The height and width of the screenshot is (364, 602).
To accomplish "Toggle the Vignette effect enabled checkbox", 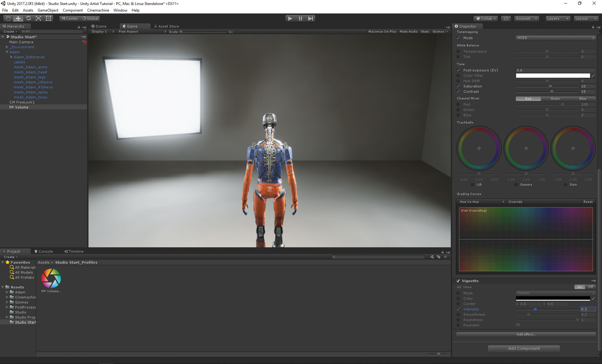I will point(458,281).
